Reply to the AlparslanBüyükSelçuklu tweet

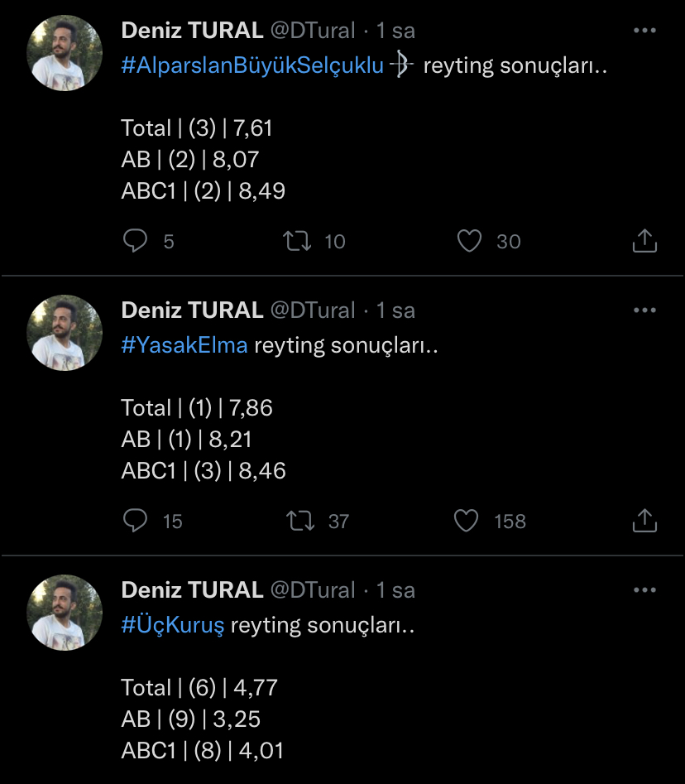(x=135, y=241)
